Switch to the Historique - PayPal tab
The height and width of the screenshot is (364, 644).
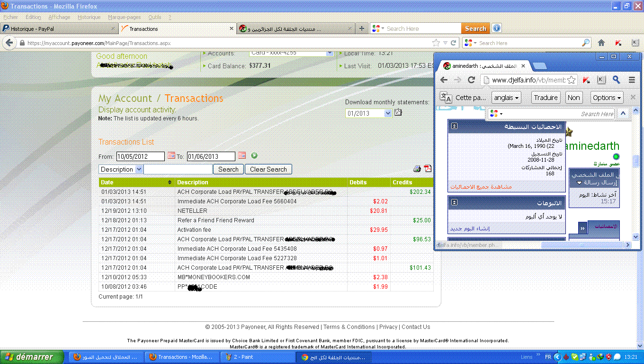pyautogui.click(x=58, y=28)
